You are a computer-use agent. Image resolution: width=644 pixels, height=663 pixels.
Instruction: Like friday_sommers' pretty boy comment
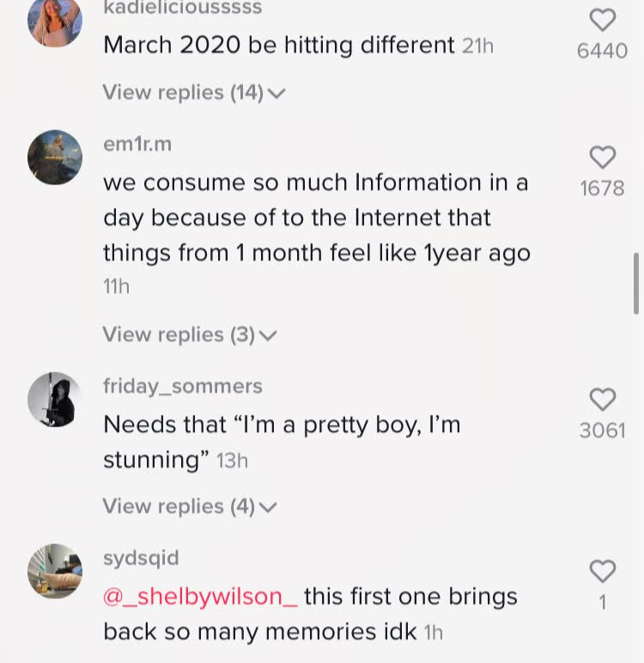[603, 399]
